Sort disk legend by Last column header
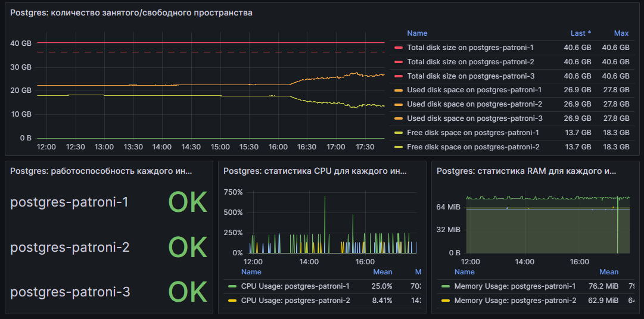The image size is (644, 319). point(580,33)
